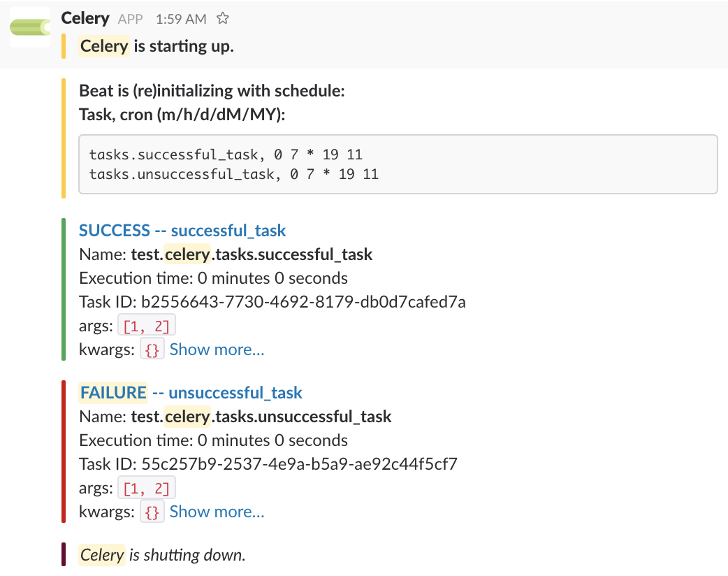Click the bold test.celery.tasks.unsuccessful_task name
The width and height of the screenshot is (728, 576).
261,417
